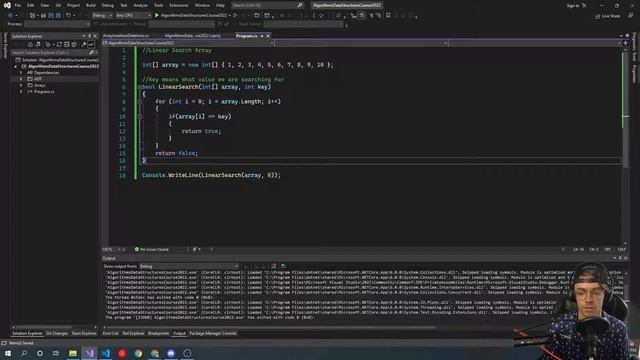
Task: Click No issues found status indicator
Action: 151,249
